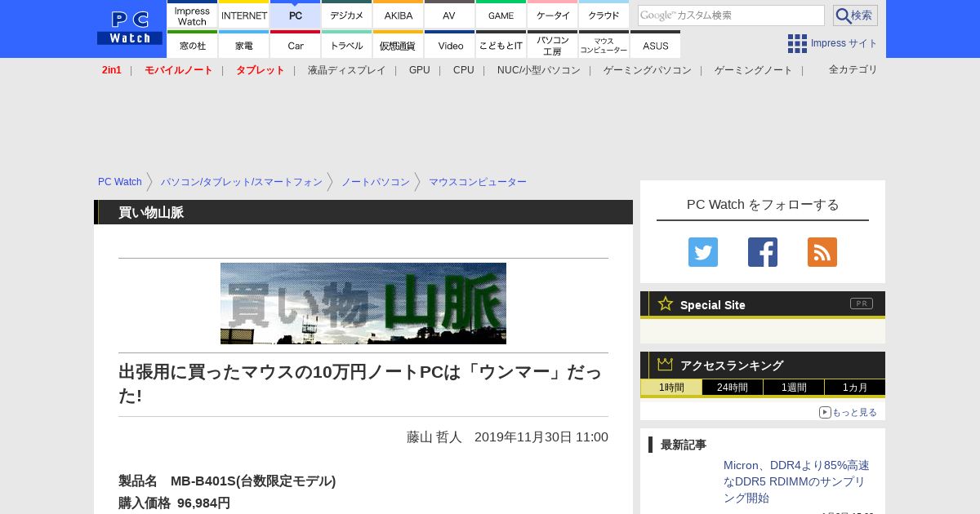Open the INTERNET site tab
This screenshot has width=980, height=514.
pyautogui.click(x=244, y=14)
